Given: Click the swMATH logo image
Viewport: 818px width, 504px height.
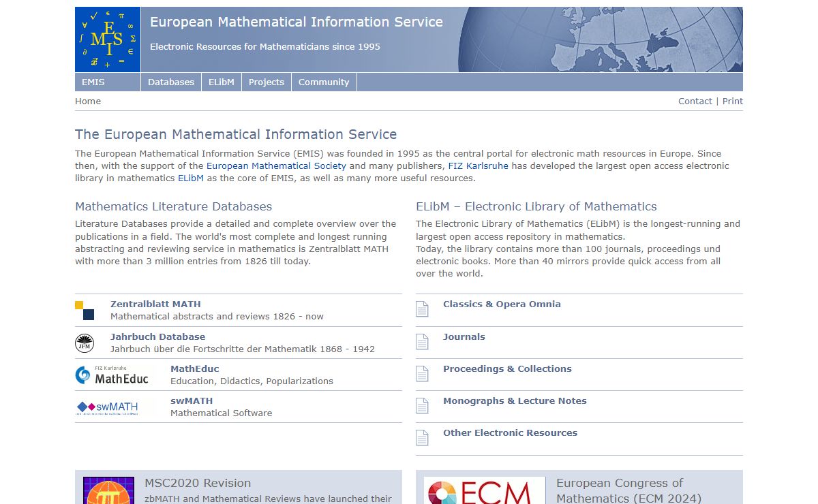Looking at the screenshot, I should click(107, 407).
